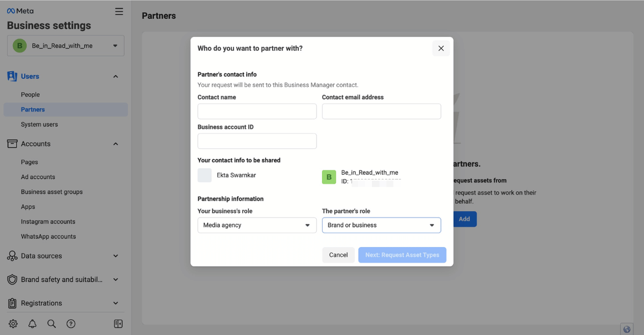The height and width of the screenshot is (335, 644).
Task: Click Next: Request Asset Types
Action: 402,255
